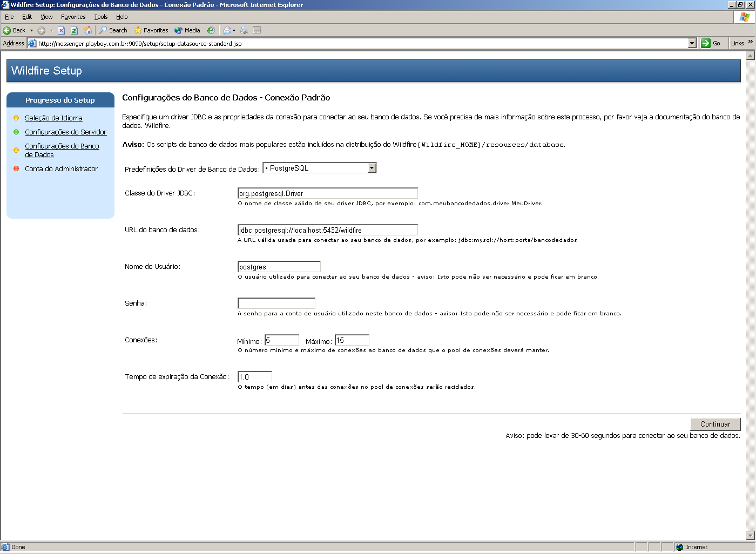Open the Favorites toolbar button with star
Screen dimensions: 756x554
pyautogui.click(x=151, y=30)
